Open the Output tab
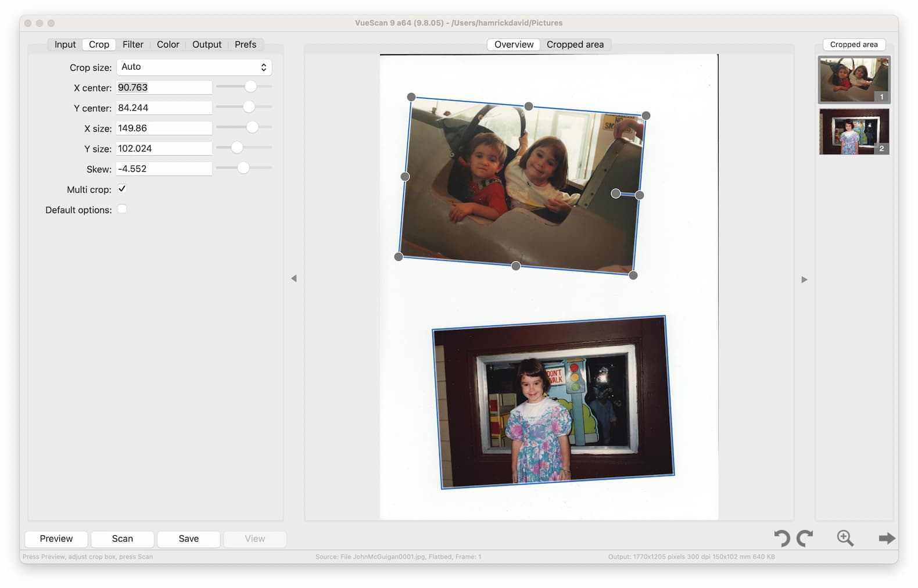 pyautogui.click(x=207, y=45)
